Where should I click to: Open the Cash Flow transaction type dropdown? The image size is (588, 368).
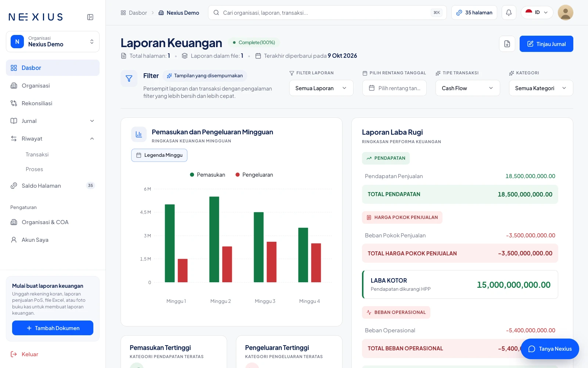click(467, 88)
